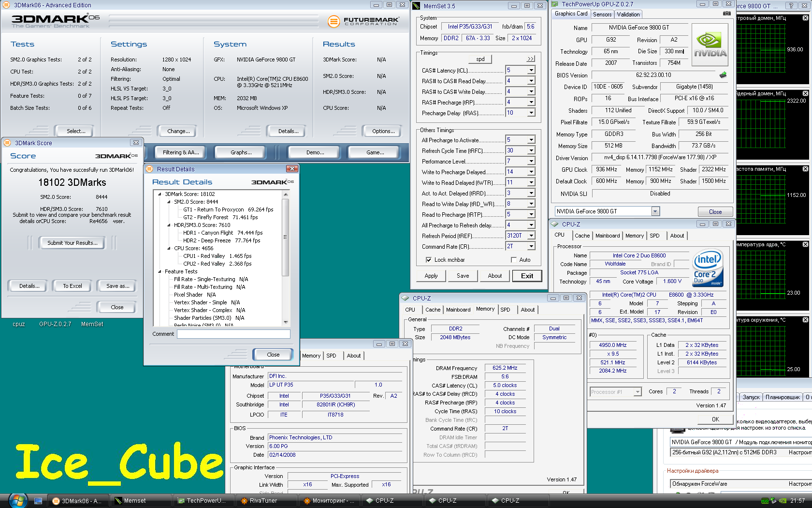Enable the Auto checkbox in MemSet
Image resolution: width=812 pixels, height=508 pixels.
(x=514, y=260)
